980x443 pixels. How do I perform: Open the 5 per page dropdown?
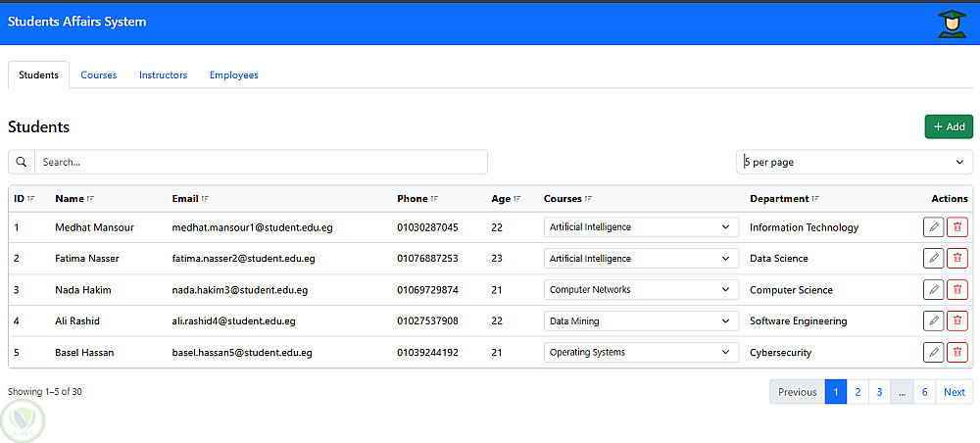pos(854,162)
